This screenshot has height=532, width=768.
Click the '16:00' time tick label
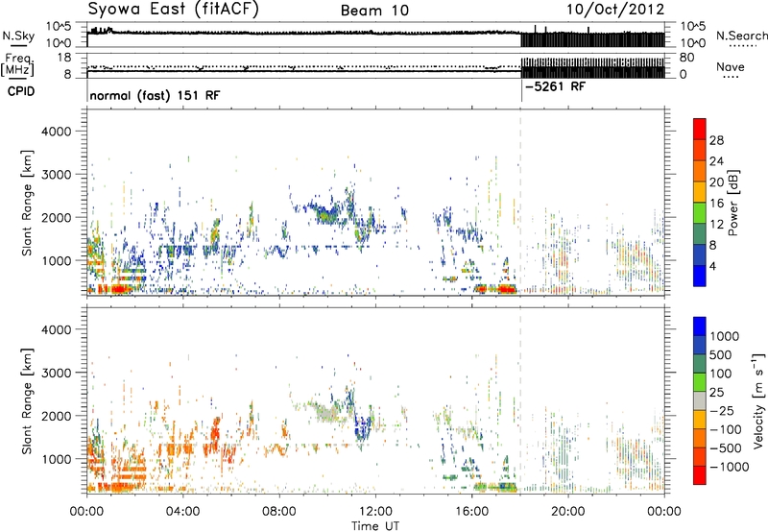click(471, 512)
